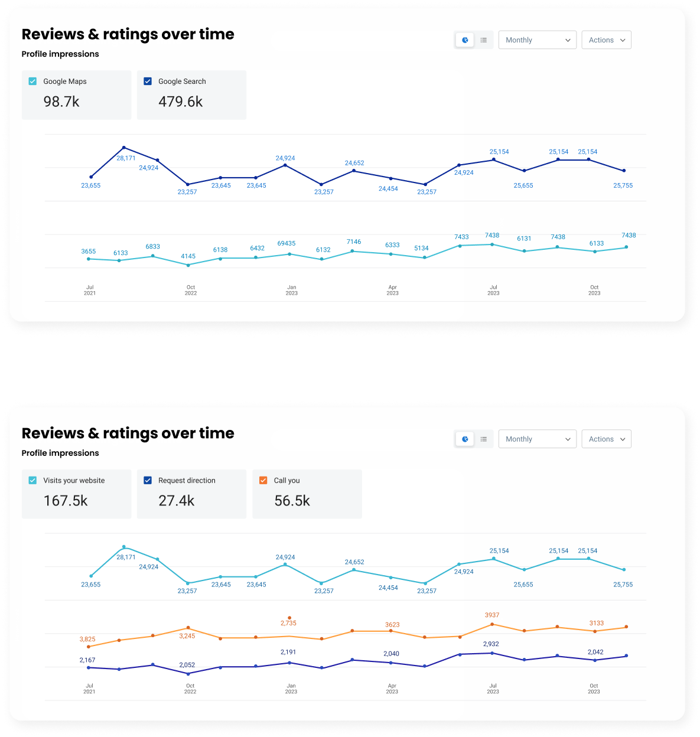Viewport: 700px width, 737px height.
Task: Expand the top Actions dropdown
Action: [x=606, y=40]
